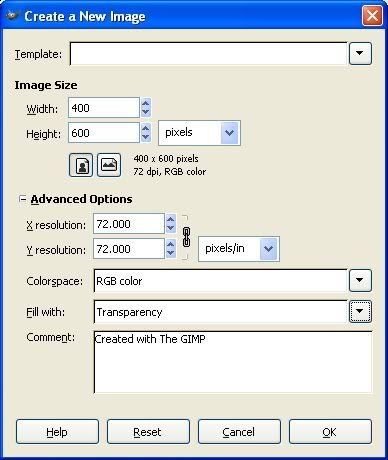Select landscape orientation icon
Viewport: 388px width, 460px height.
click(x=109, y=165)
